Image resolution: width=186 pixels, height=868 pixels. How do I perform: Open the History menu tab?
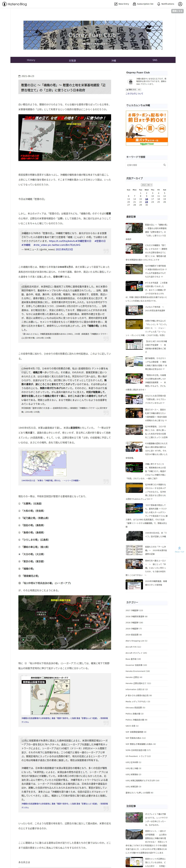pyautogui.click(x=31, y=60)
